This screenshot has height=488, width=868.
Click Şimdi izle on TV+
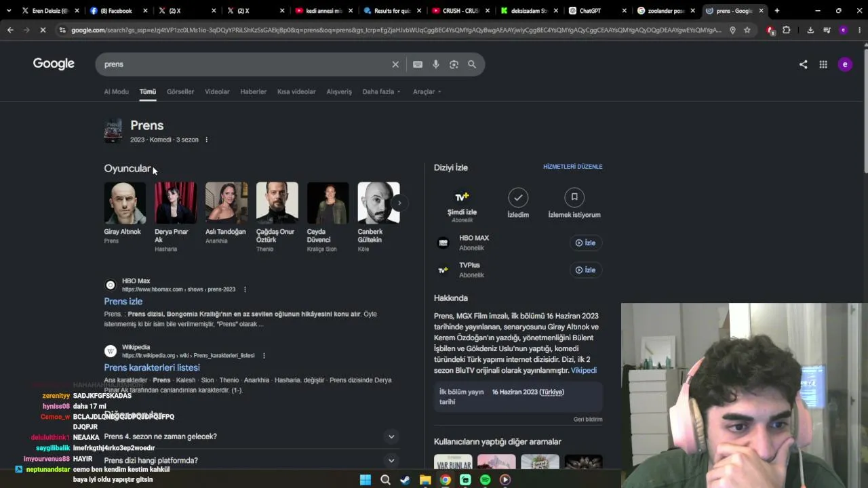(x=462, y=205)
